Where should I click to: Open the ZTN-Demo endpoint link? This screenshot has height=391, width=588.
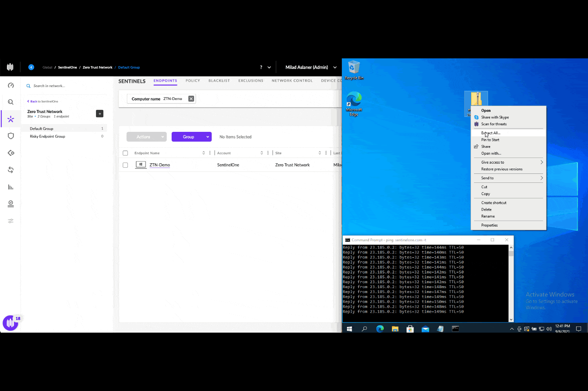160,165
